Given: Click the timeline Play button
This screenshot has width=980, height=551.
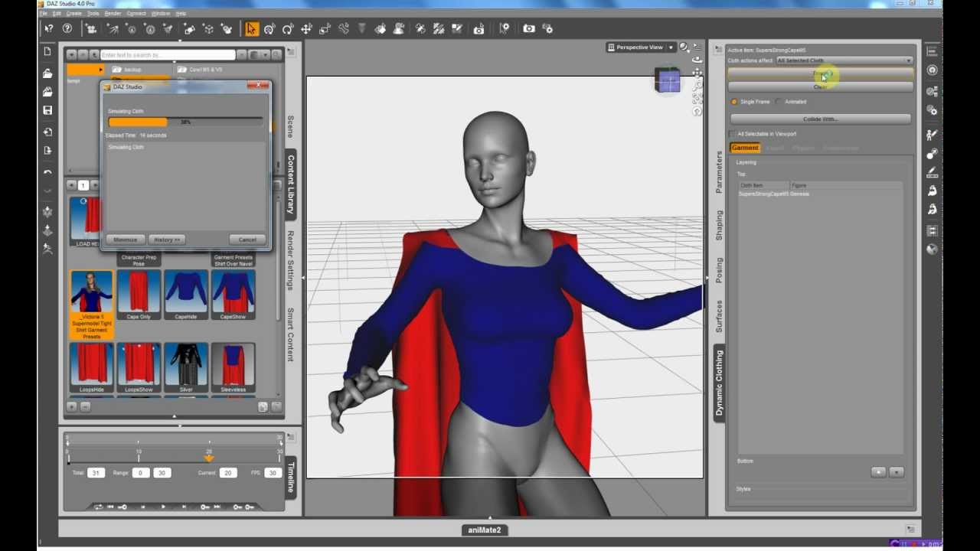Looking at the screenshot, I should [163, 507].
